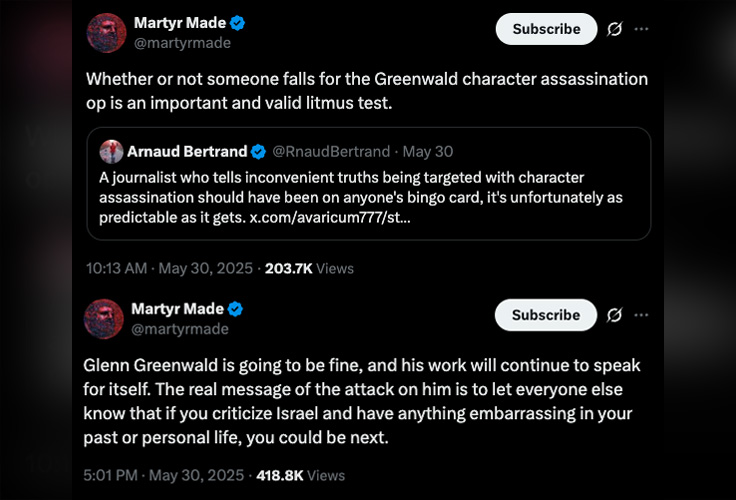The image size is (736, 500).
Task: Click Arnaud Bertrand's verified badge
Action: [258, 152]
